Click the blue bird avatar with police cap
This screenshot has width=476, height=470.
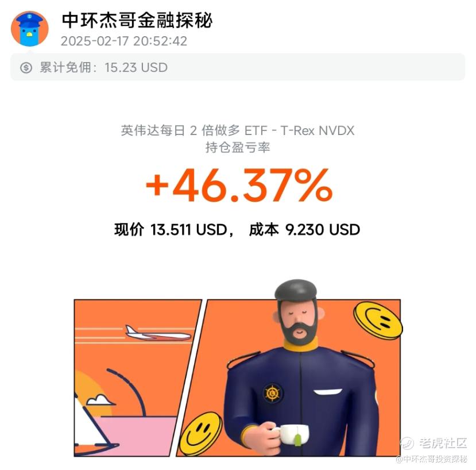coord(30,29)
